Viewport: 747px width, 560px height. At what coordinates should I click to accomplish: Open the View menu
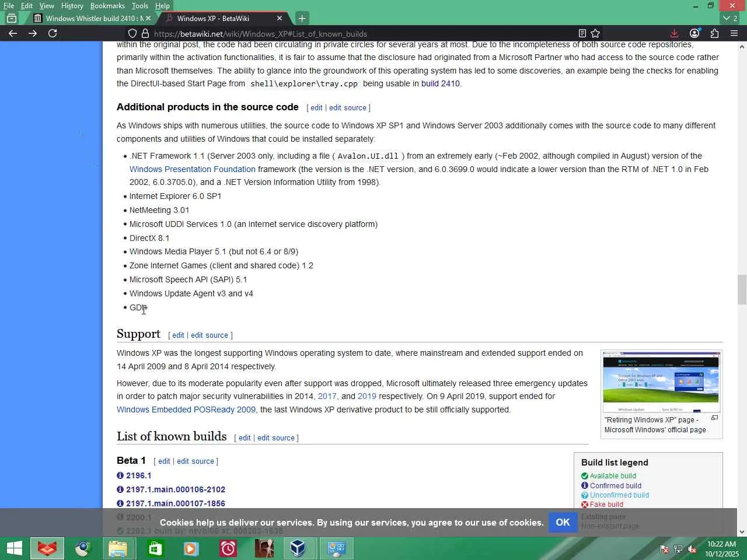47,6
